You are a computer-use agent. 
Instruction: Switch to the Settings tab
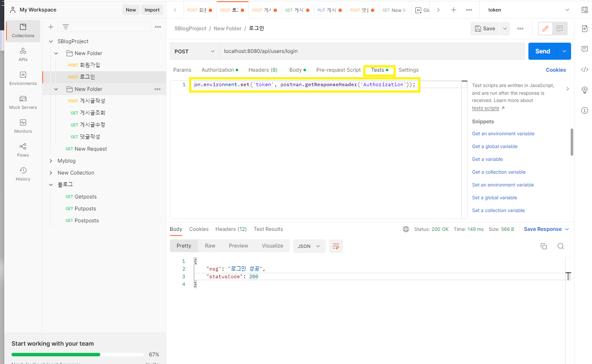pyautogui.click(x=408, y=70)
